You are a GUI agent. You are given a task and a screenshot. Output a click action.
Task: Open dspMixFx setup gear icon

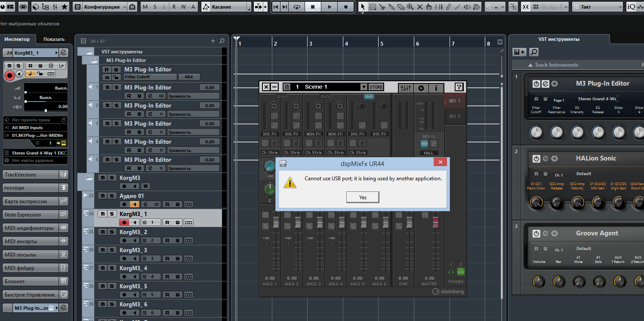(x=421, y=87)
